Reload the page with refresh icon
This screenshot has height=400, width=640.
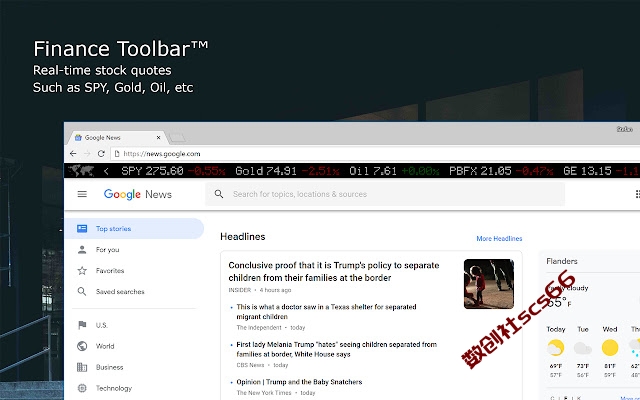101,154
